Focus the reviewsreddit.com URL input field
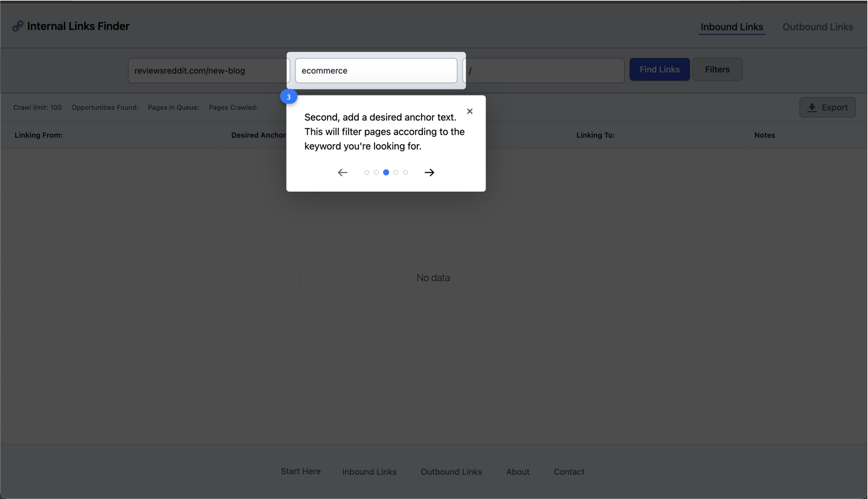Image resolution: width=868 pixels, height=499 pixels. pyautogui.click(x=209, y=71)
